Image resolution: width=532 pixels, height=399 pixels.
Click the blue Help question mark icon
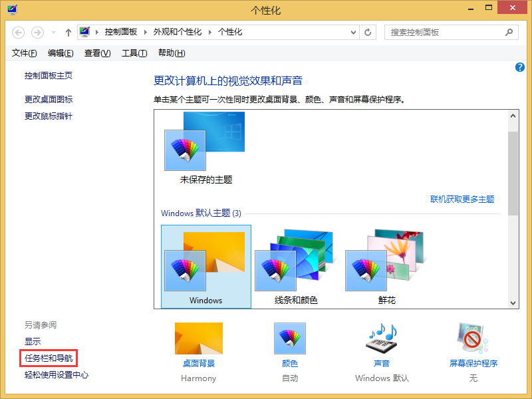[x=519, y=66]
